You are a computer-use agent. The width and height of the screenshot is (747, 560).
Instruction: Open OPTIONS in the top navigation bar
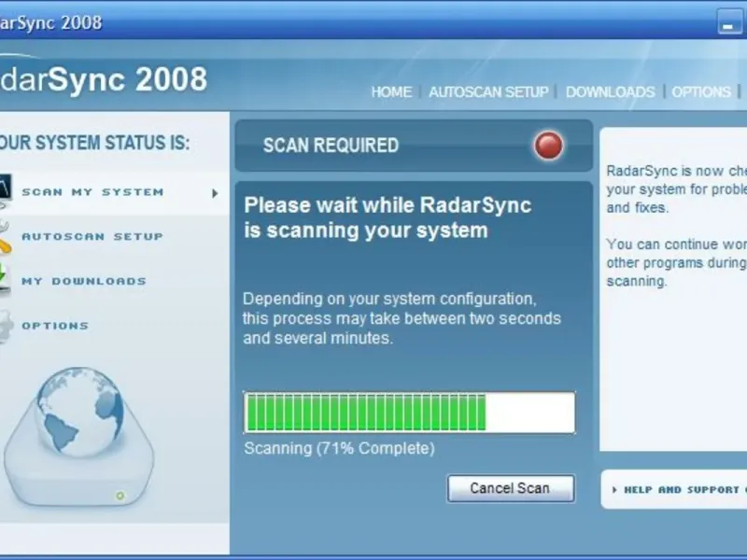(701, 91)
